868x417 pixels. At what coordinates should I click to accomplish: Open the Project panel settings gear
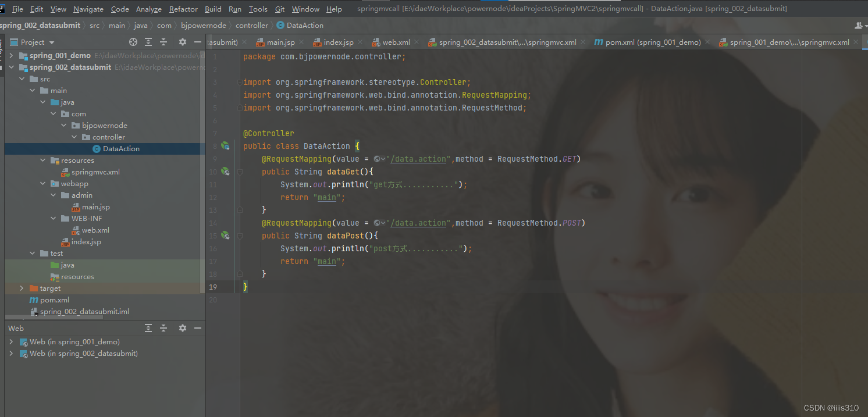click(x=183, y=41)
